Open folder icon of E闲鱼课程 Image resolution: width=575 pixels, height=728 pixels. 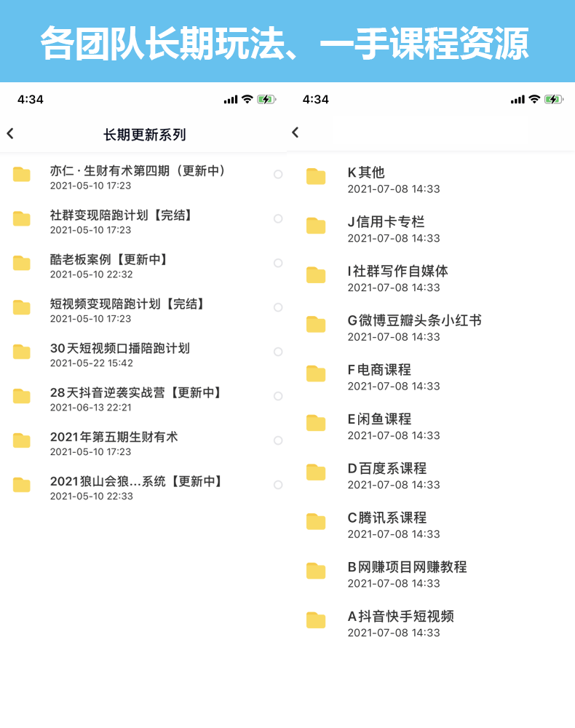(x=316, y=423)
